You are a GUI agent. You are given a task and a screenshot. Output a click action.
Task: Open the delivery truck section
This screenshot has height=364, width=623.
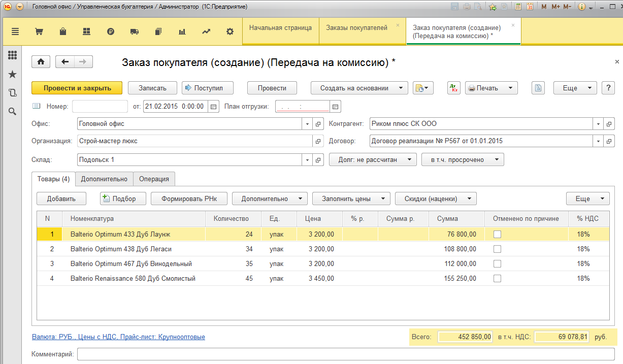135,31
